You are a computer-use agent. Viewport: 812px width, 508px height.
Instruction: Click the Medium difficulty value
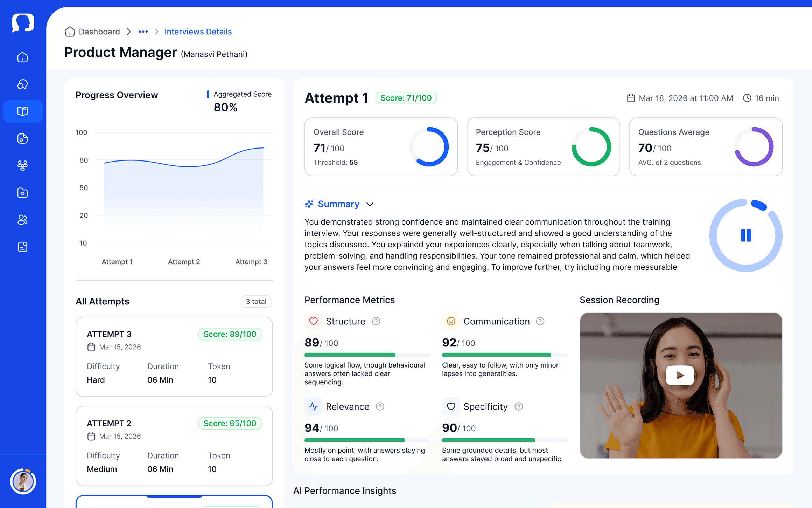coord(102,469)
